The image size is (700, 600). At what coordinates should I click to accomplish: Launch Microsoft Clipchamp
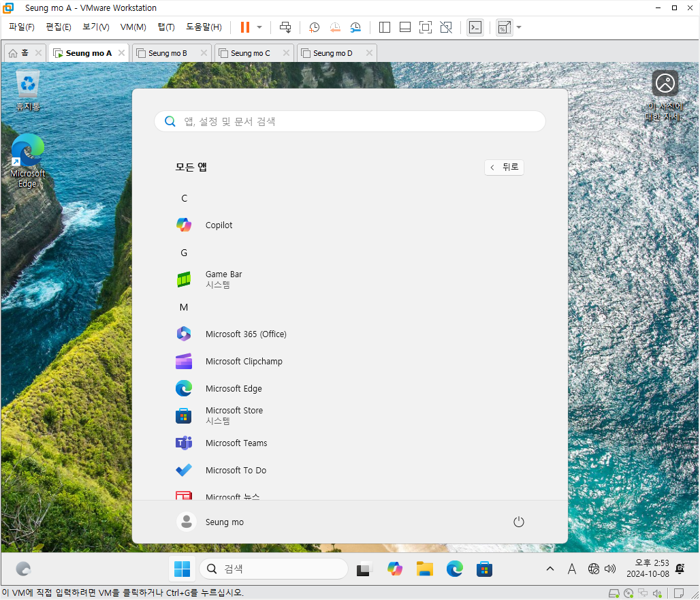pyautogui.click(x=350, y=361)
